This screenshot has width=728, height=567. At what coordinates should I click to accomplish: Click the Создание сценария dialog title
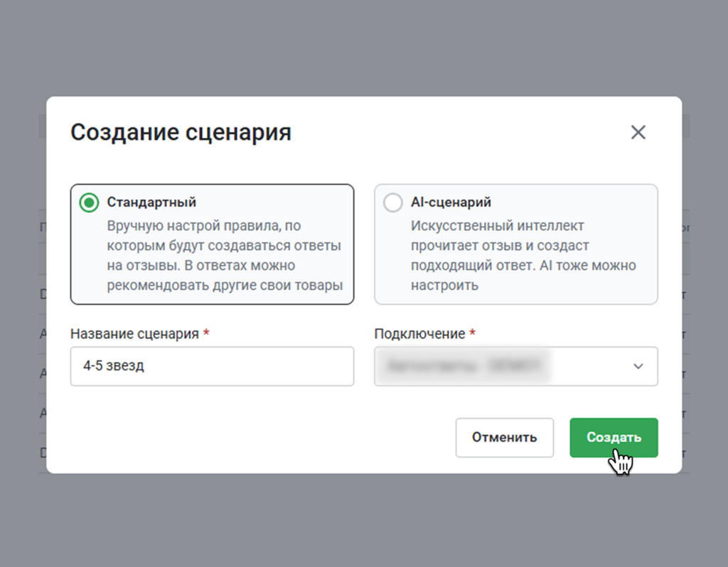pos(180,132)
